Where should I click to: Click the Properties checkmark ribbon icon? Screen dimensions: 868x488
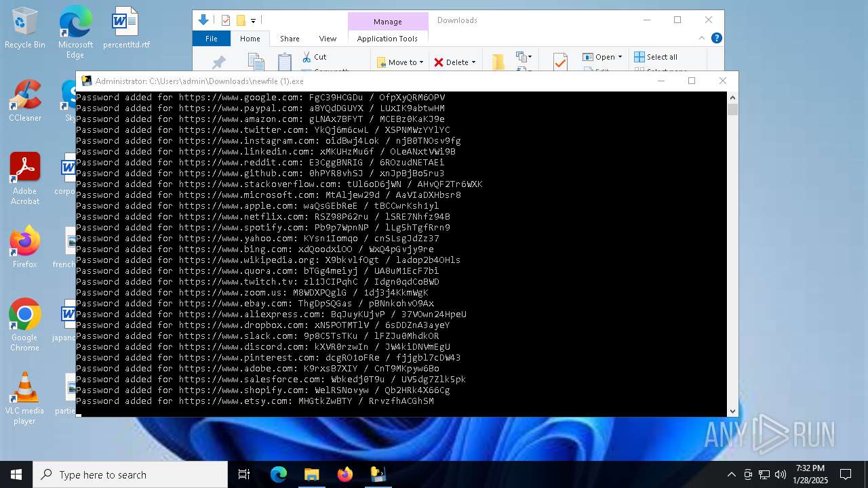[x=560, y=62]
